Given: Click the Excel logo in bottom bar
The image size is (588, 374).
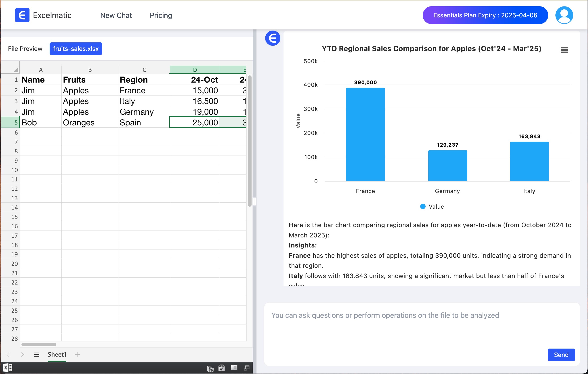Looking at the screenshot, I should (x=8, y=367).
